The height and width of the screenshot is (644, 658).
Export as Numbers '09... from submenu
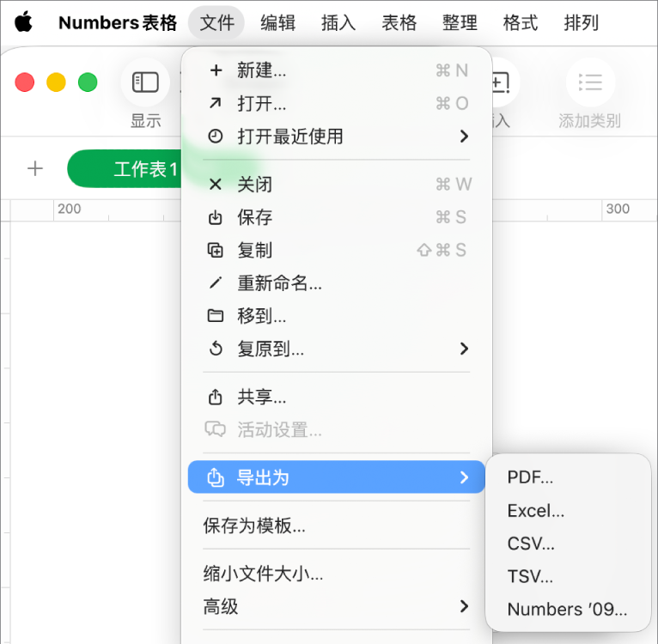pos(568,609)
